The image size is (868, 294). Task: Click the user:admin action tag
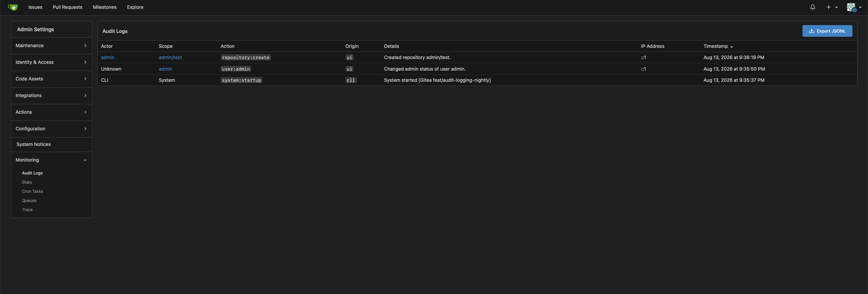tap(236, 69)
